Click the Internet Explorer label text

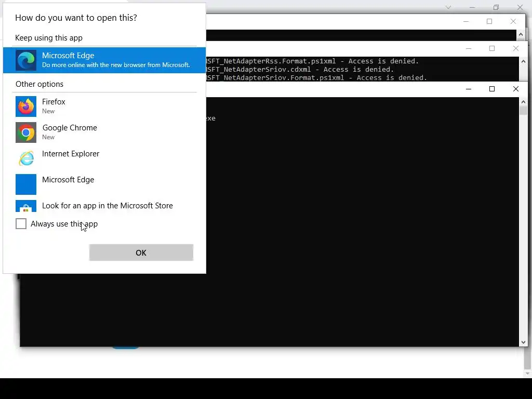tap(71, 154)
